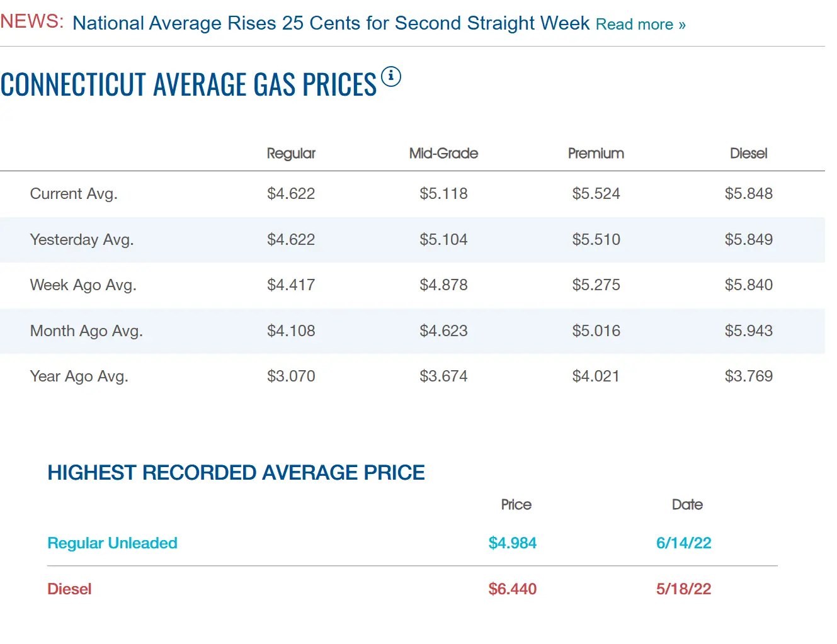Image resolution: width=837 pixels, height=644 pixels.
Task: Click the Week Ago Avg. row label
Action: point(83,285)
